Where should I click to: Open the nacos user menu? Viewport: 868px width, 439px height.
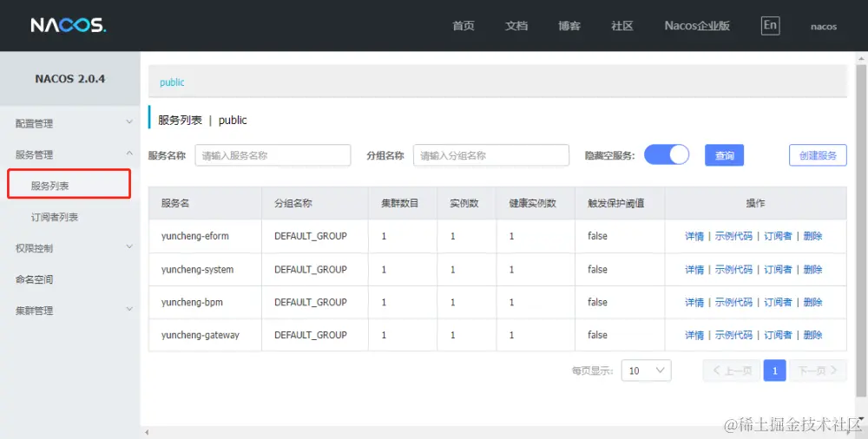click(824, 27)
